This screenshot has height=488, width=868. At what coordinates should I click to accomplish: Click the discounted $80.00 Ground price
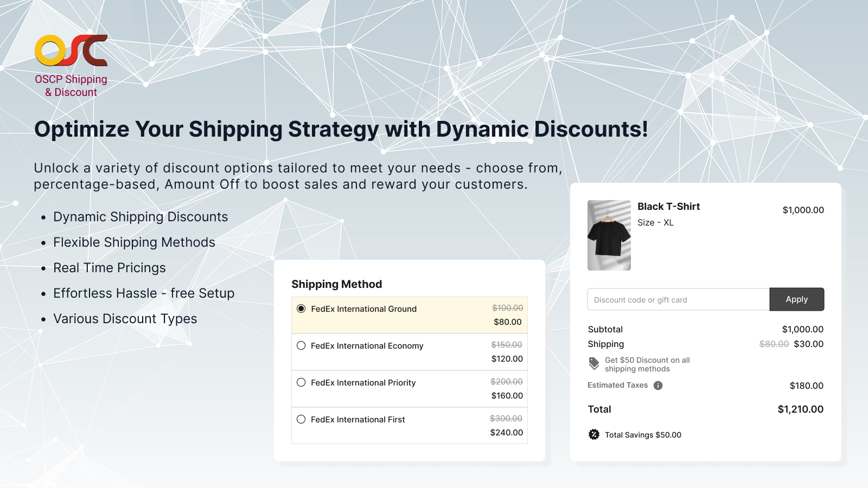pos(507,322)
